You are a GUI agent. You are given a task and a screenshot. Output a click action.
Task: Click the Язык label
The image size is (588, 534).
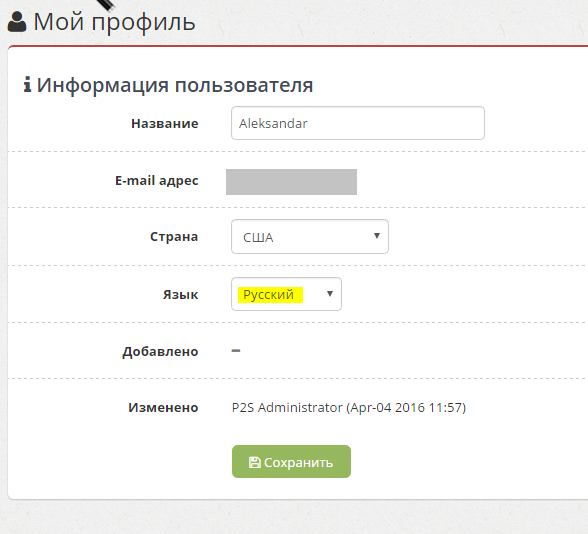[x=180, y=294]
